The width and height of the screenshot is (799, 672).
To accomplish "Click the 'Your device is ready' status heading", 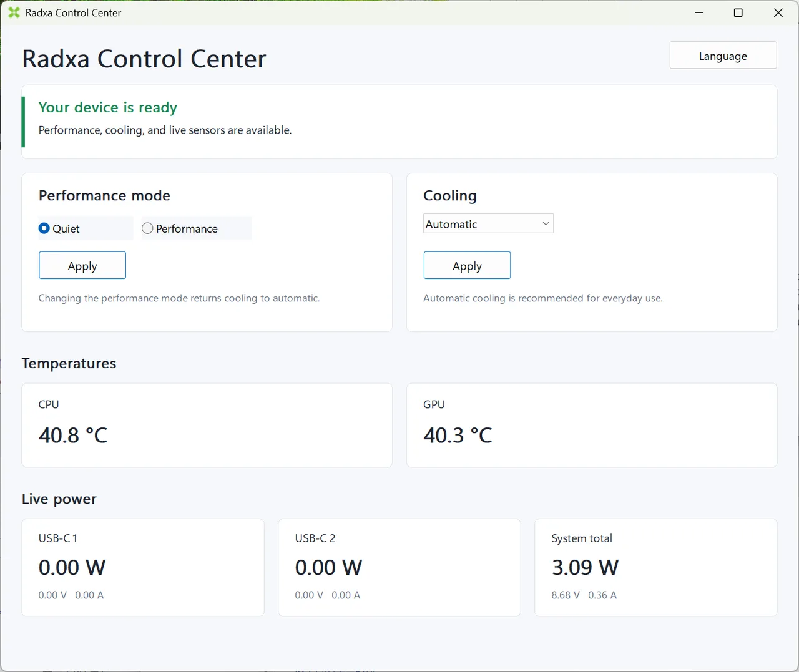I will (x=108, y=107).
